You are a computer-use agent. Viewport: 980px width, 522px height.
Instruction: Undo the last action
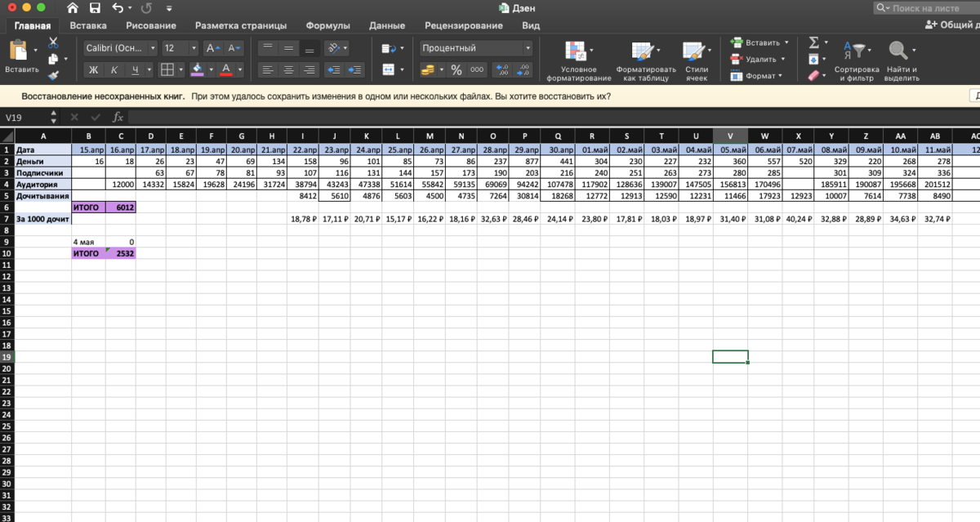click(118, 8)
